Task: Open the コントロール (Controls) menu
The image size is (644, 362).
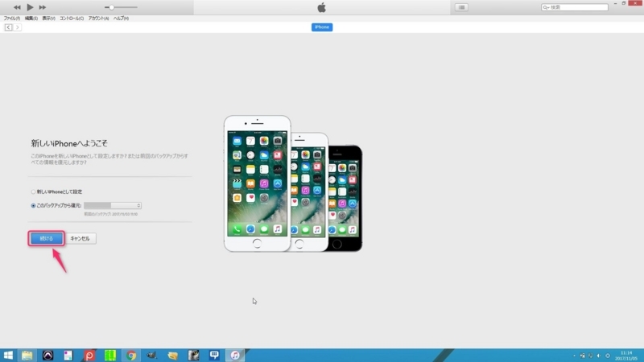Action: (x=72, y=18)
